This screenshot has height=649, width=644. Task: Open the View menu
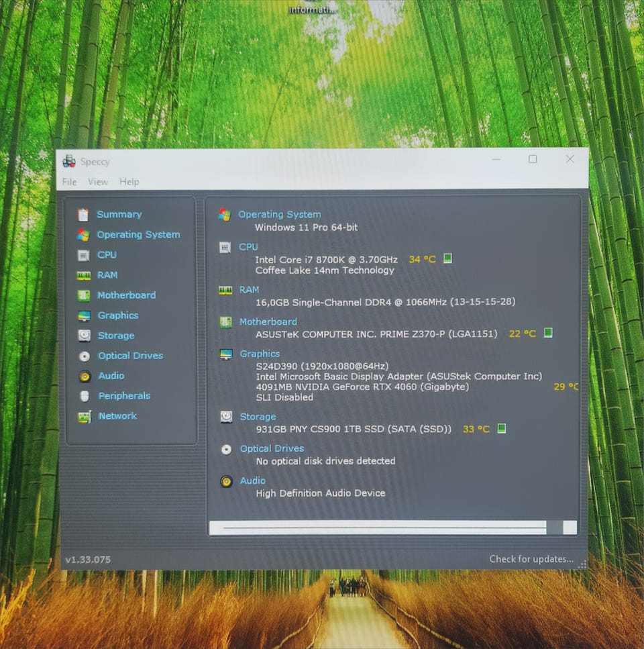(x=98, y=182)
